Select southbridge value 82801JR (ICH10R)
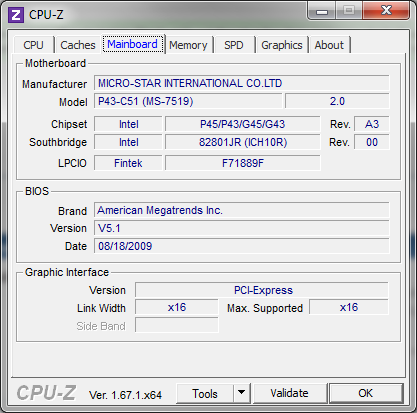Viewport: 417px width, 413px height. point(242,142)
